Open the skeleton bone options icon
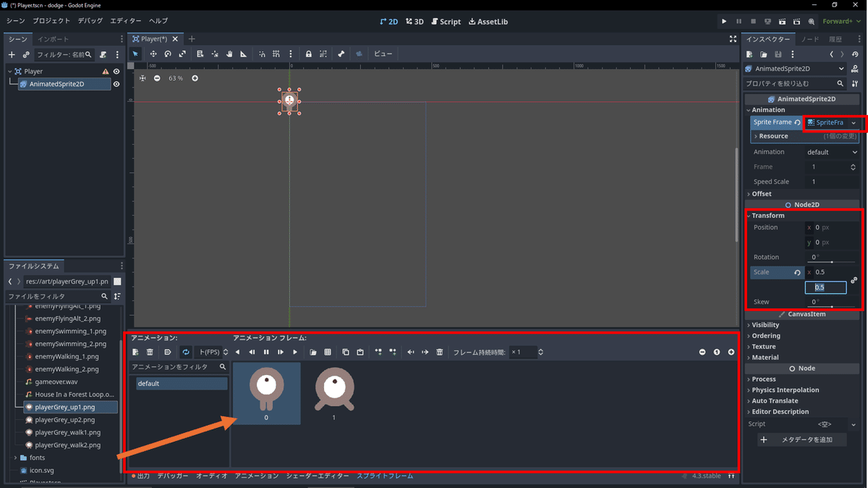The height and width of the screenshot is (488, 868). 341,54
